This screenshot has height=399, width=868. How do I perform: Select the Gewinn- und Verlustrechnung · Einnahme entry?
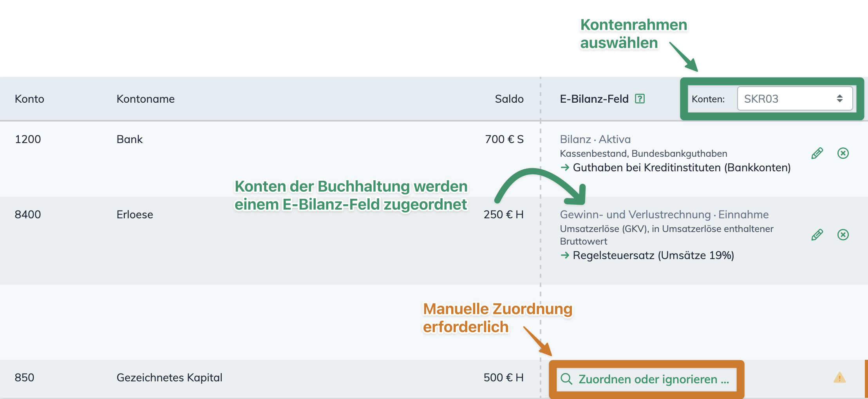(x=664, y=214)
